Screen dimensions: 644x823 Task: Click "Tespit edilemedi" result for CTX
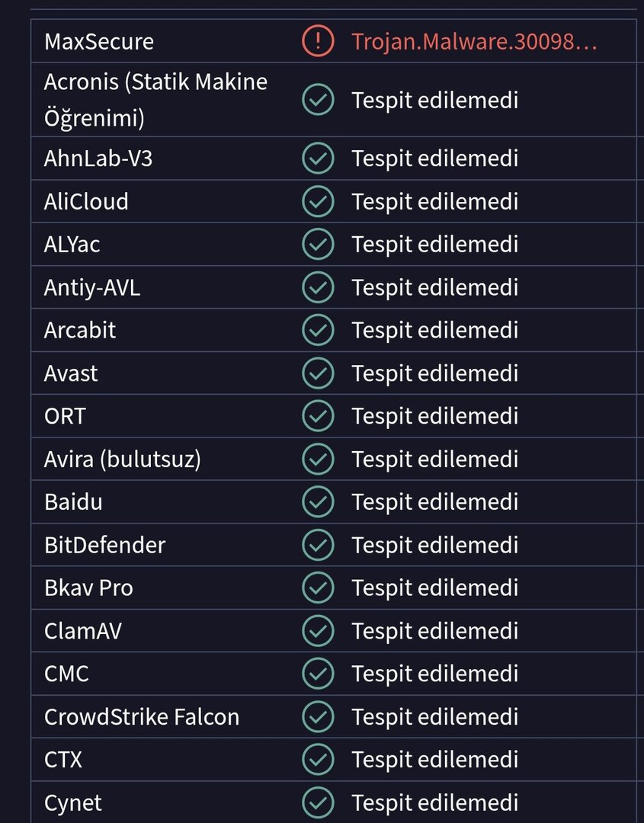click(434, 760)
